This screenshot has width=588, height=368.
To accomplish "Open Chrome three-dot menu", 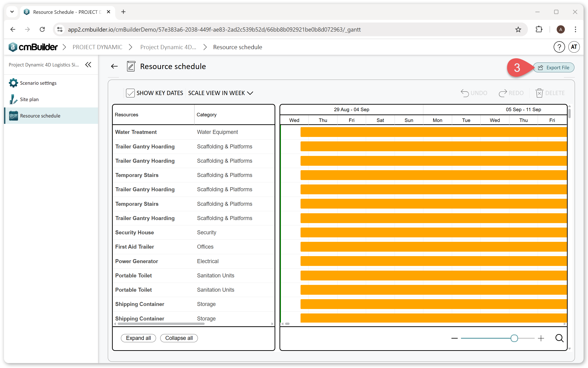I will point(575,29).
